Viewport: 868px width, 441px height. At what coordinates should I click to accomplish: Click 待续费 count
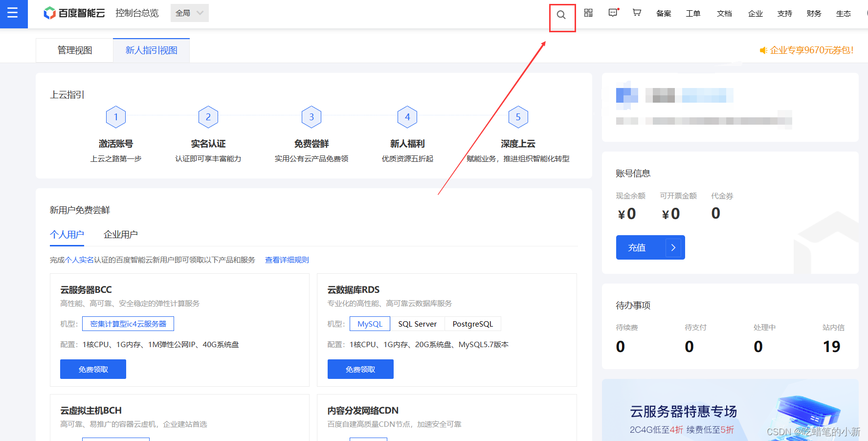[x=621, y=347]
